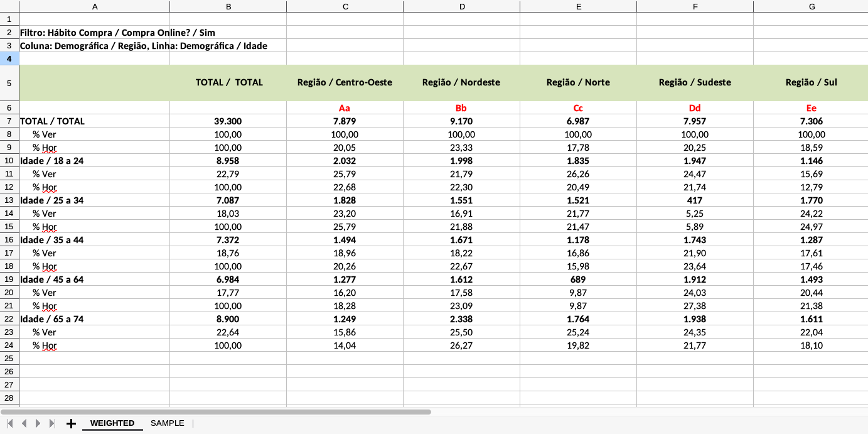Click the next sheet arrow
The image size is (868, 434).
38,423
